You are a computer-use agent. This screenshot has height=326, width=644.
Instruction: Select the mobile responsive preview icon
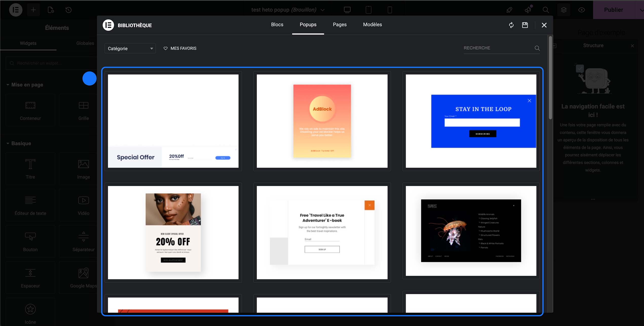(x=390, y=10)
